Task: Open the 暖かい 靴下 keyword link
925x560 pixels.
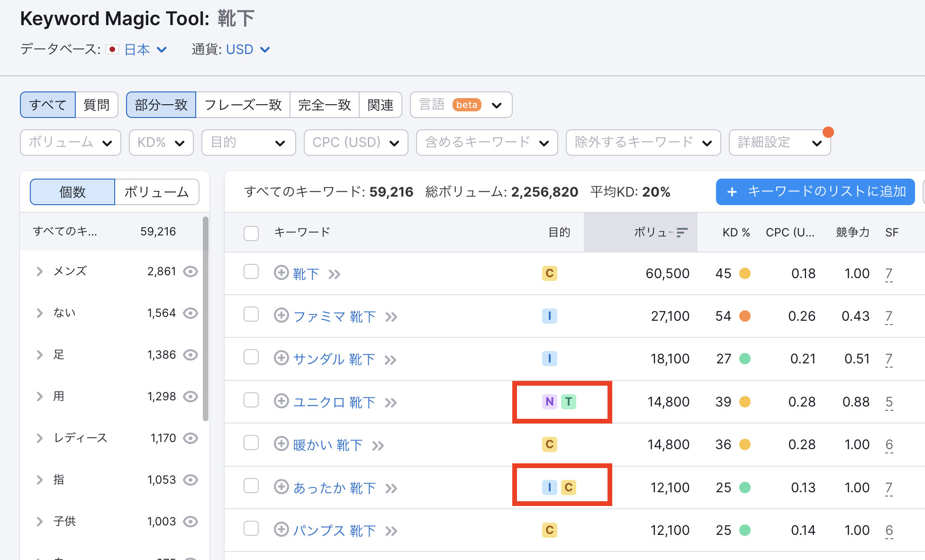Action: click(327, 445)
